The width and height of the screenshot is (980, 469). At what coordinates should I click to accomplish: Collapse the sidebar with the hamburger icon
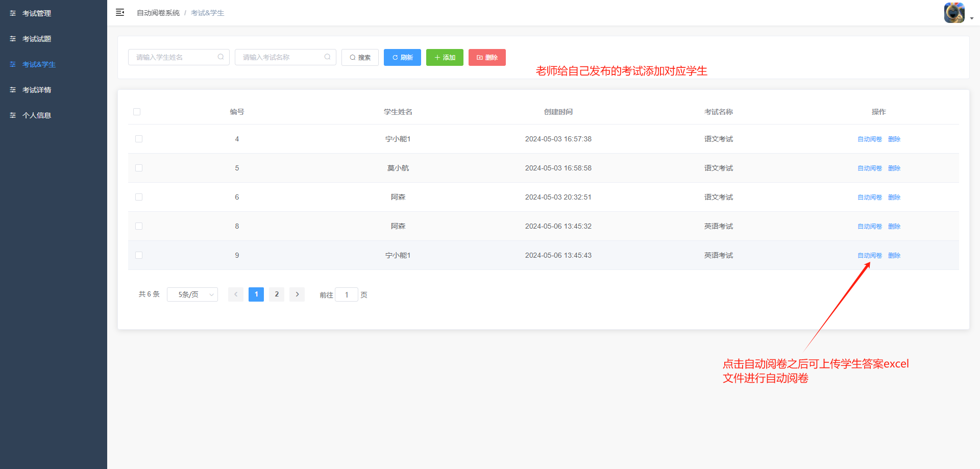click(120, 12)
